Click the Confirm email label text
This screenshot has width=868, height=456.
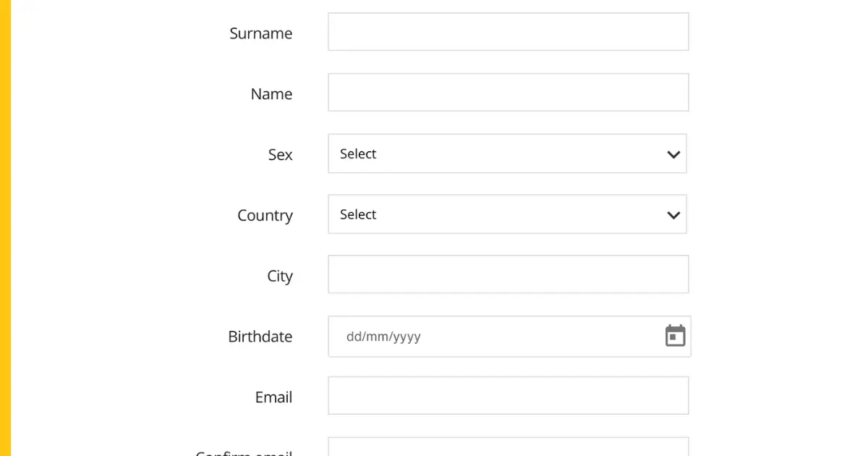click(244, 452)
